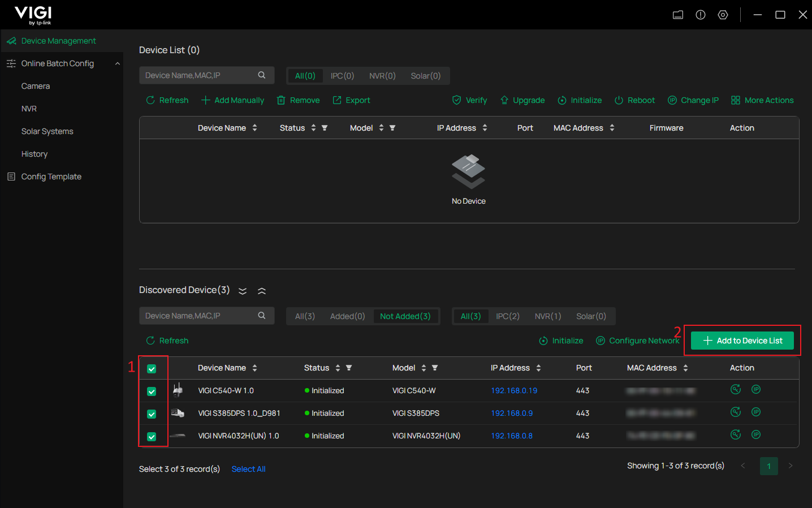This screenshot has width=812, height=508.
Task: Switch to the Added(0) tab
Action: [x=347, y=316]
